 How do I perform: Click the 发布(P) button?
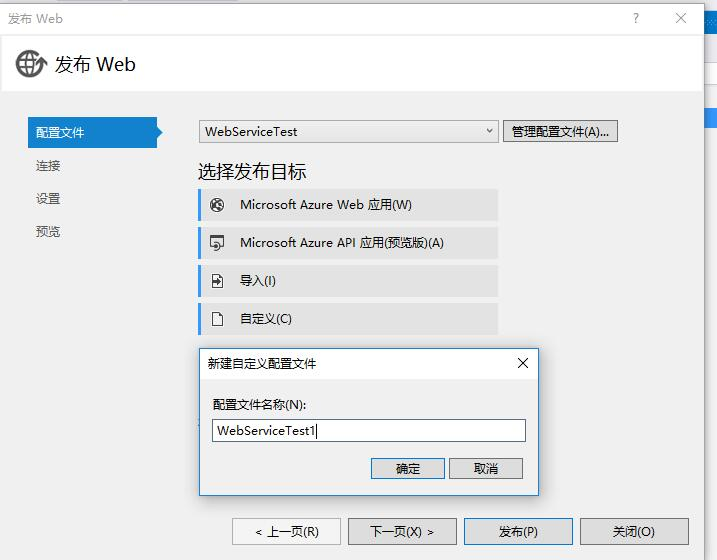(518, 532)
